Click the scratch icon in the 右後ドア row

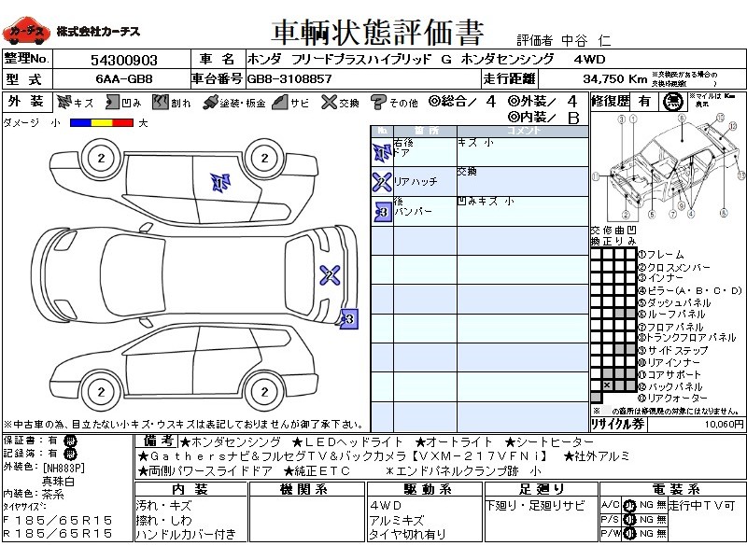coord(382,152)
